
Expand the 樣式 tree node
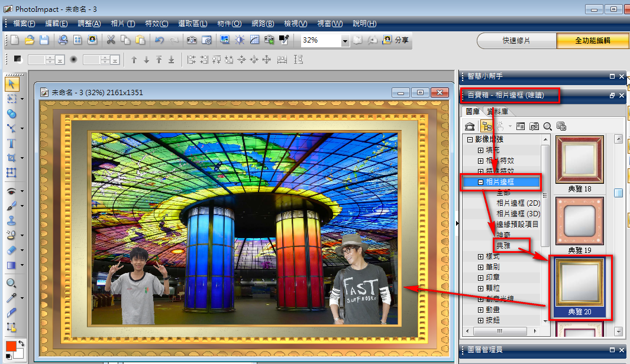(480, 256)
